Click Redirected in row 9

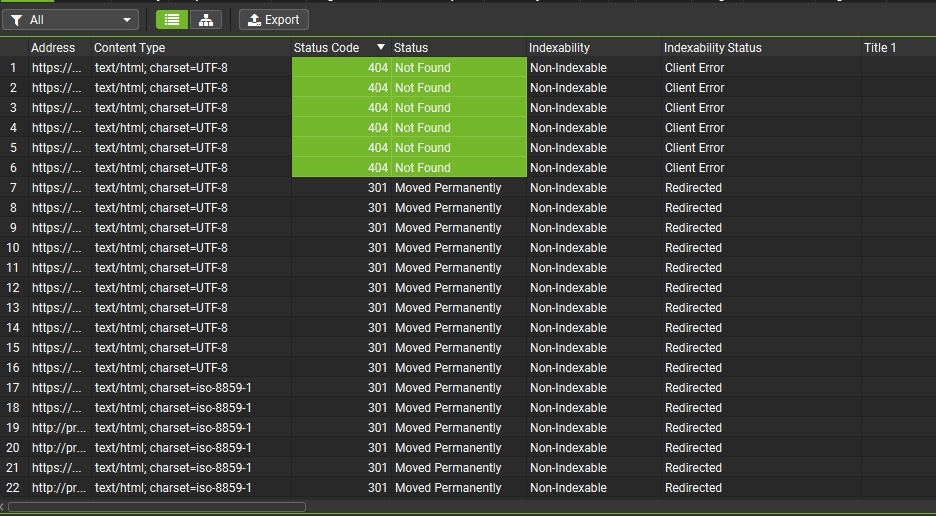693,228
